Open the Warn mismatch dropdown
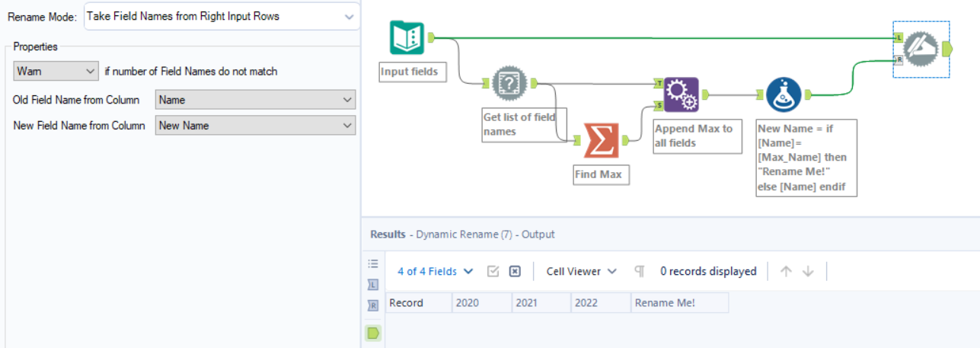 (56, 71)
